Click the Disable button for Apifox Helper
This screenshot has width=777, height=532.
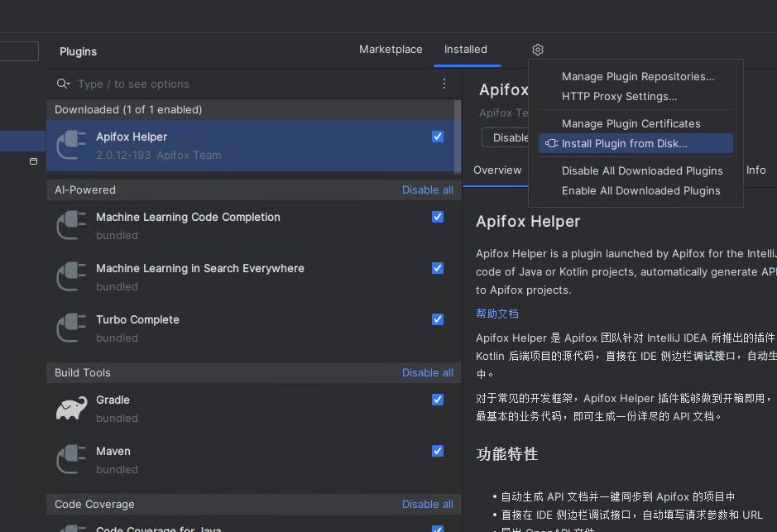tap(506, 137)
